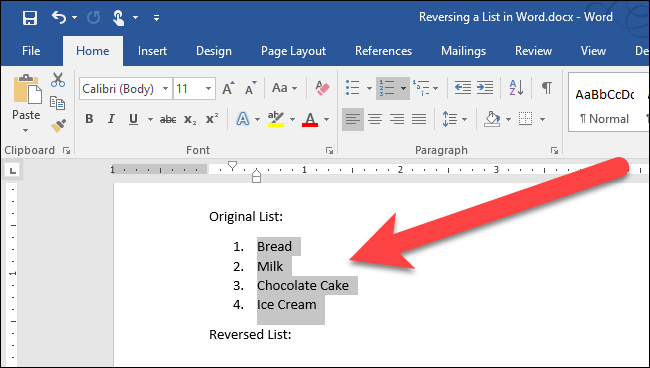Viewport: 650px width, 368px height.
Task: Click the Bullets list icon
Action: pyautogui.click(x=353, y=88)
